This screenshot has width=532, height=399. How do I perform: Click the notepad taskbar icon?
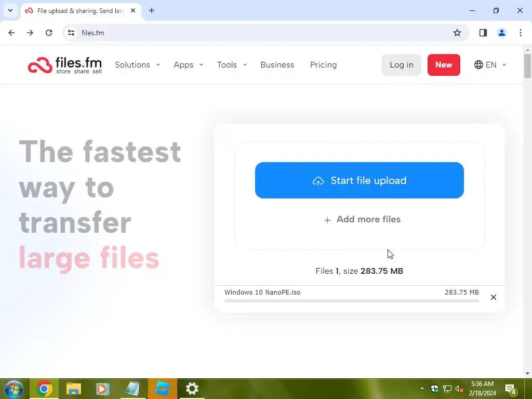point(132,389)
